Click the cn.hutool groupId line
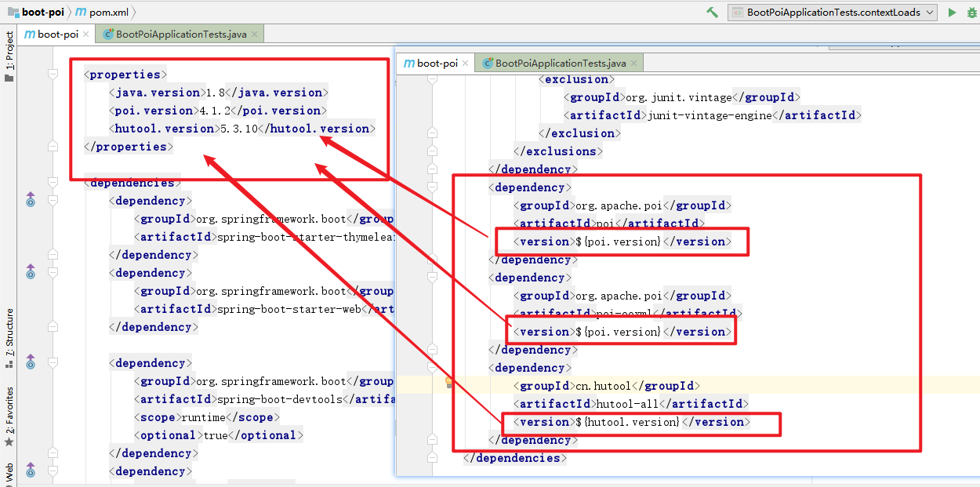The image size is (980, 487). pyautogui.click(x=607, y=386)
